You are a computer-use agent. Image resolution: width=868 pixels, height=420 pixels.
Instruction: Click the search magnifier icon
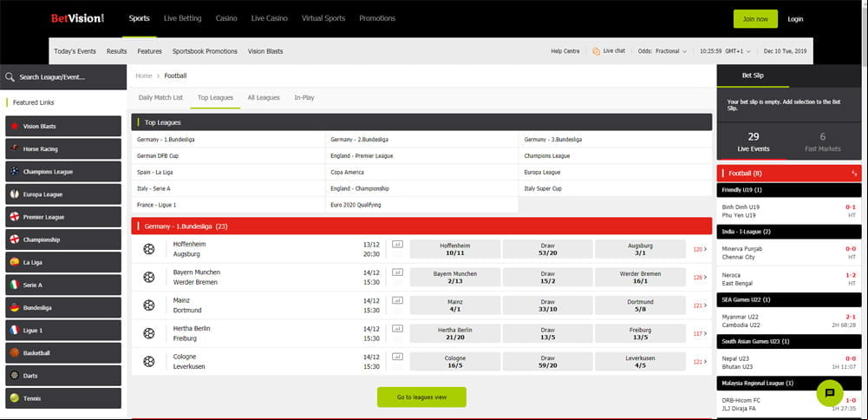pos(10,77)
